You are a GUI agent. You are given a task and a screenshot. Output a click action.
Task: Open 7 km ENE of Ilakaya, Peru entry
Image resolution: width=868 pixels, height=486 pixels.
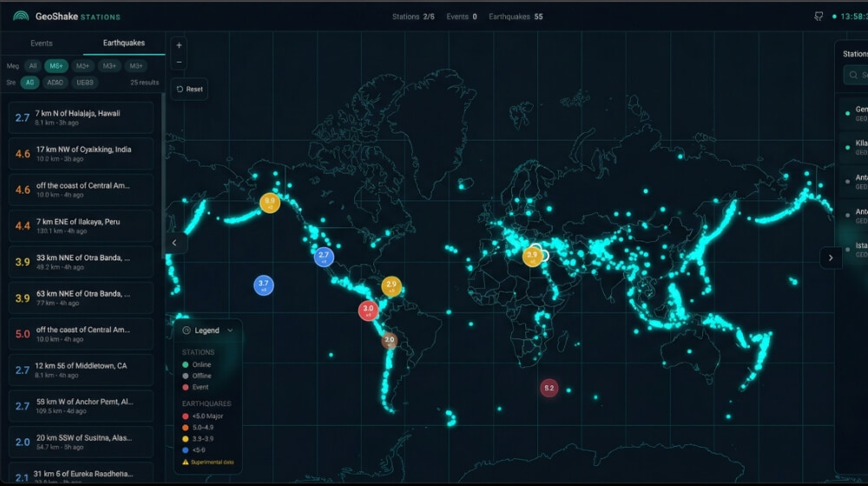click(81, 226)
